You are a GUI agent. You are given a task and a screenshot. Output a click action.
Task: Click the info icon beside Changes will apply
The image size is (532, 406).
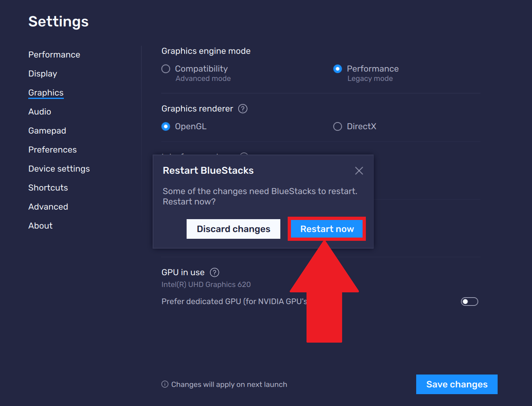[x=165, y=384]
